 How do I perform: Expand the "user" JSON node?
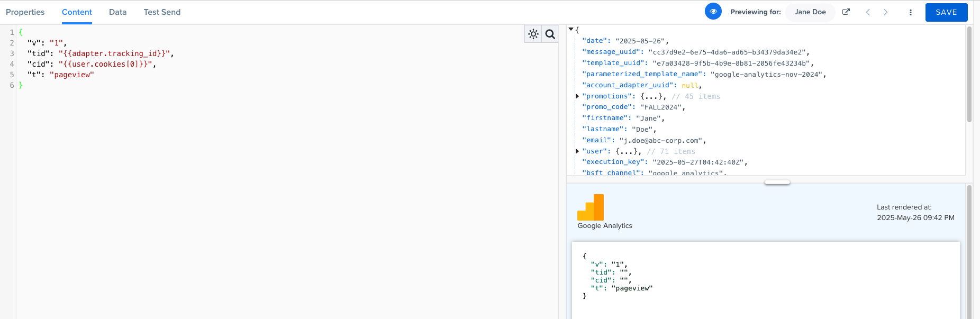[x=577, y=151]
